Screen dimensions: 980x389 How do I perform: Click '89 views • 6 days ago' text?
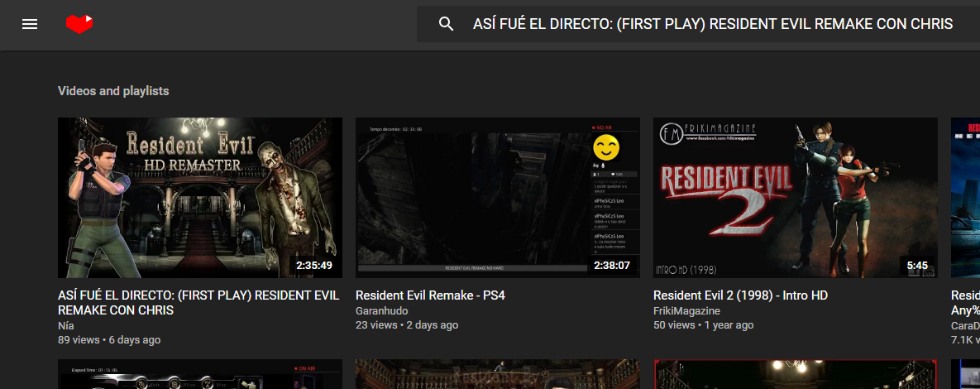109,340
